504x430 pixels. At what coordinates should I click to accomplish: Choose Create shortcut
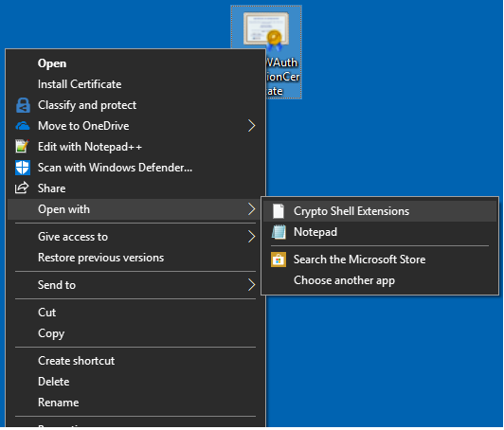click(135, 361)
